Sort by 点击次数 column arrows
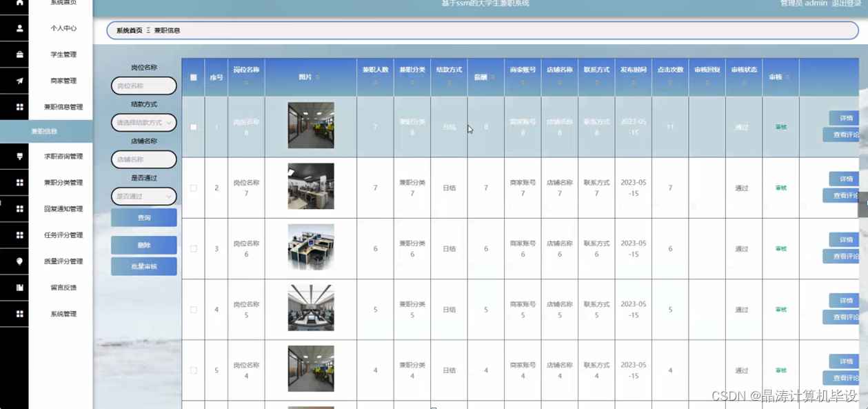Viewport: 868px width, 409px height. pos(670,83)
